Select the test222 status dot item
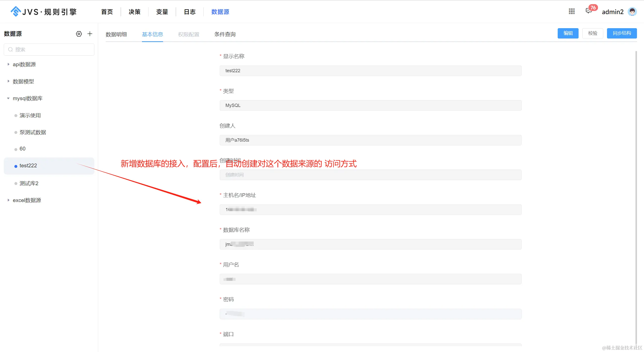Screen dimensions: 644x352 16,166
